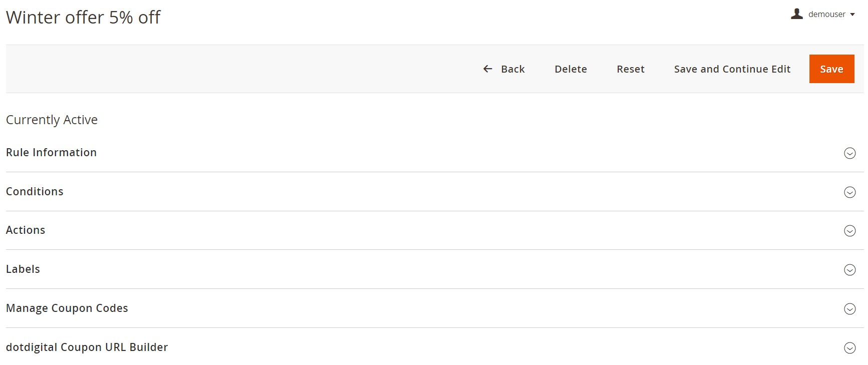Open the Labels section heading
The image size is (868, 365).
click(x=23, y=269)
